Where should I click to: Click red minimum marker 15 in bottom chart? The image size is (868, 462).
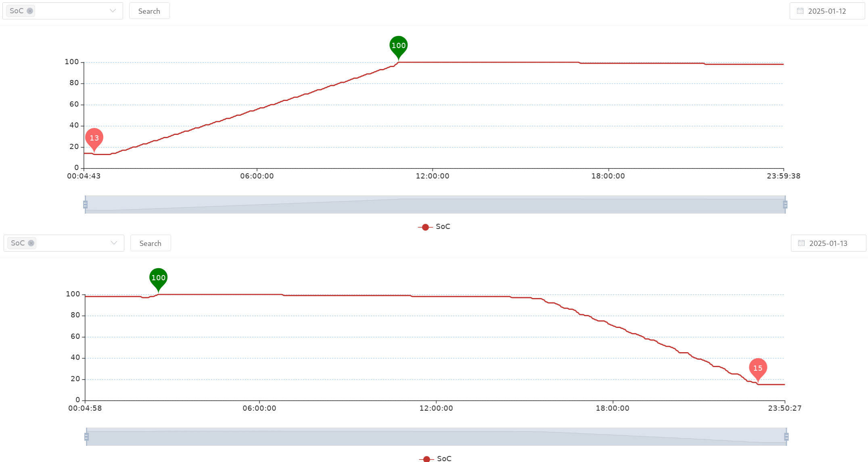click(x=757, y=368)
